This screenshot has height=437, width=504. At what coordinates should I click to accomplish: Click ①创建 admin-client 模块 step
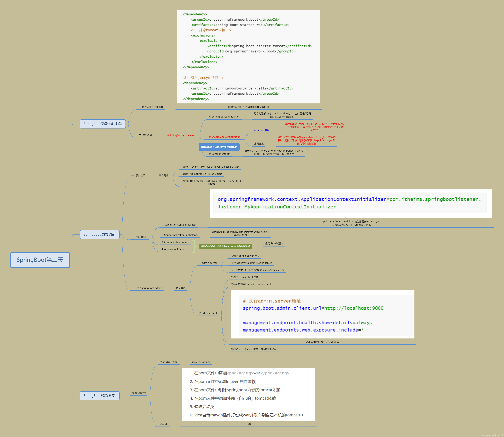coord(245,277)
